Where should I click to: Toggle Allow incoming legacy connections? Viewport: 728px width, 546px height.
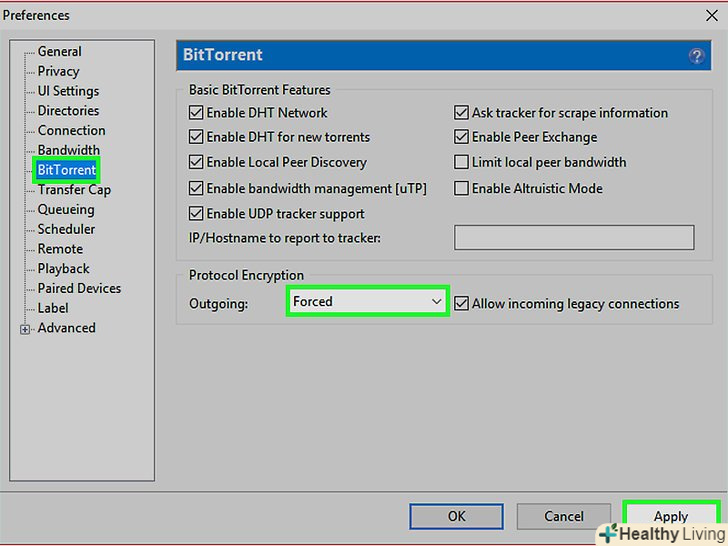(x=461, y=304)
